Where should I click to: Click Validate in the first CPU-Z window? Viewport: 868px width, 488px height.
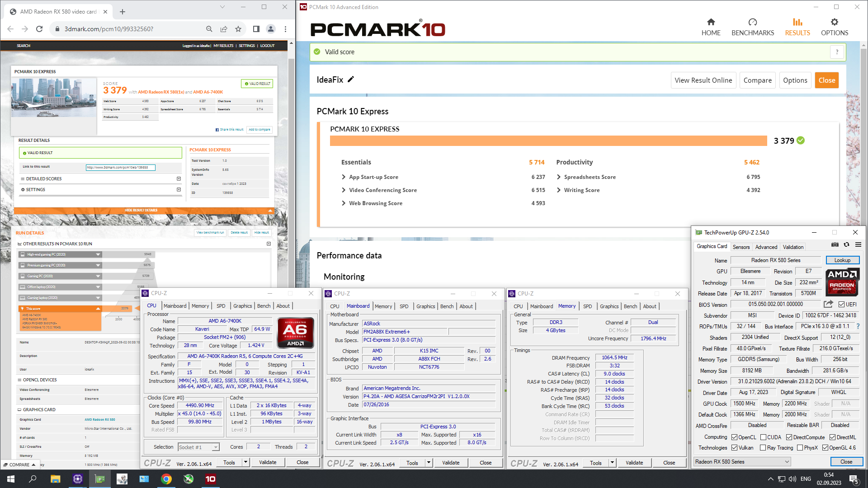tap(268, 462)
